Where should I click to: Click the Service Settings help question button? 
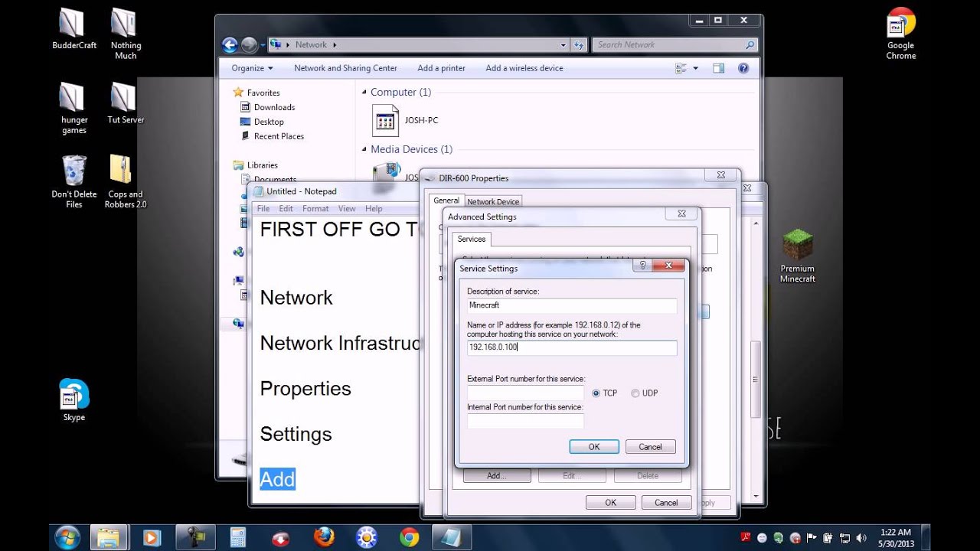(643, 266)
